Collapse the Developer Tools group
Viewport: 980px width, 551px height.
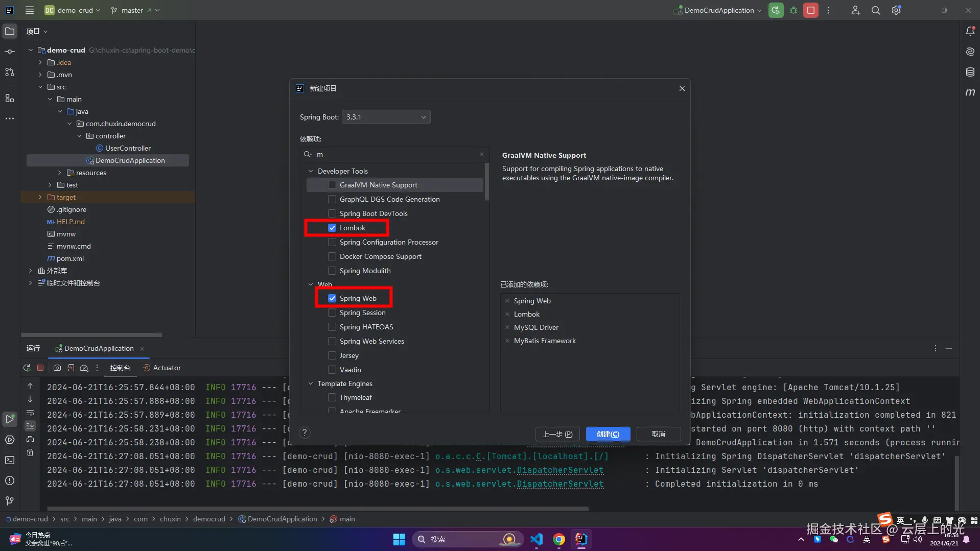point(311,171)
